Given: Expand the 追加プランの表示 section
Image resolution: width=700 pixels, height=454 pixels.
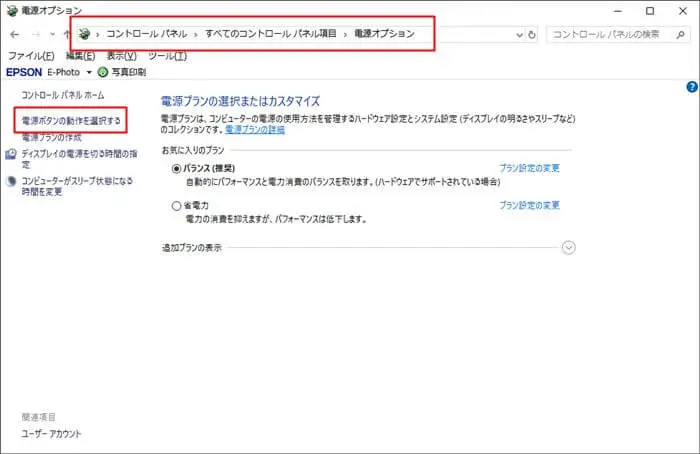Looking at the screenshot, I should pos(569,247).
